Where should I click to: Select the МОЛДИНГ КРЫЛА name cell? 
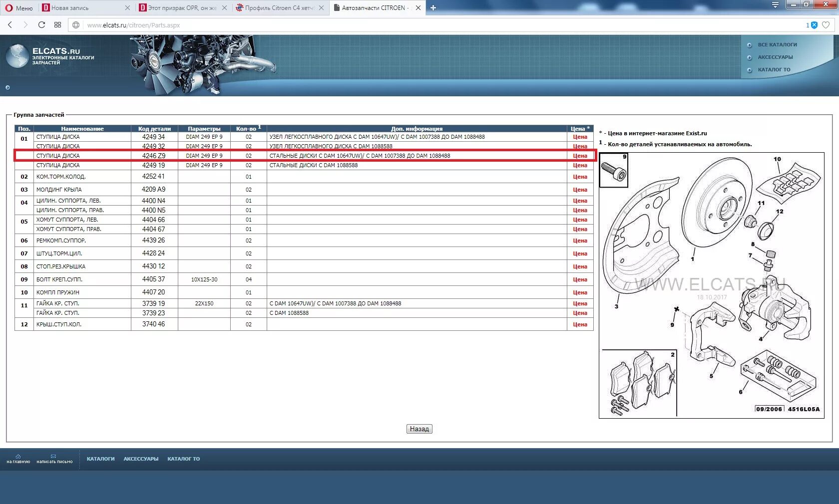click(82, 190)
